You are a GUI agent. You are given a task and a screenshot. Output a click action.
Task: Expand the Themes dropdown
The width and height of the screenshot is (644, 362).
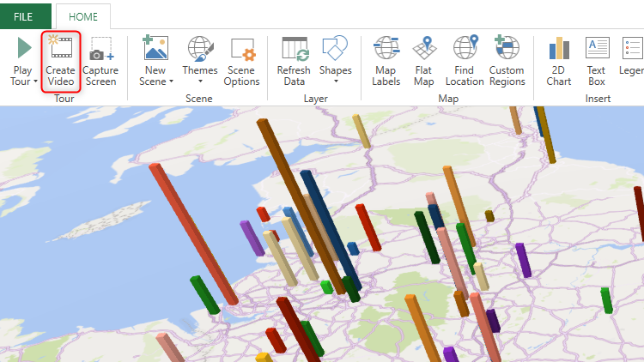[x=200, y=82]
